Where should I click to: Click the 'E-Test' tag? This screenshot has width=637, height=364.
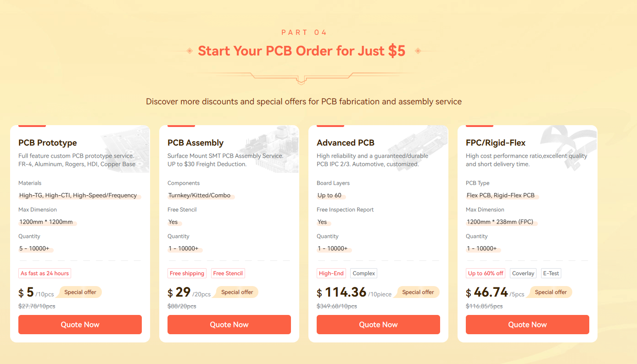point(551,273)
